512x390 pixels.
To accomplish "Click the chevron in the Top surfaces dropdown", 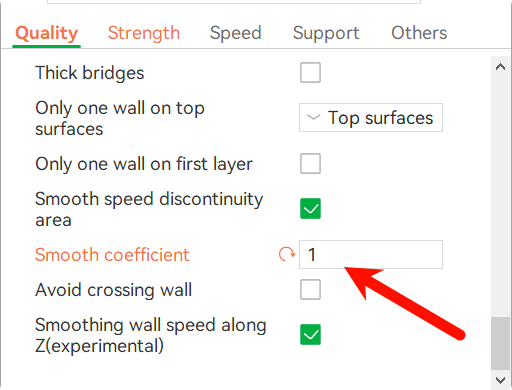I will tap(313, 117).
